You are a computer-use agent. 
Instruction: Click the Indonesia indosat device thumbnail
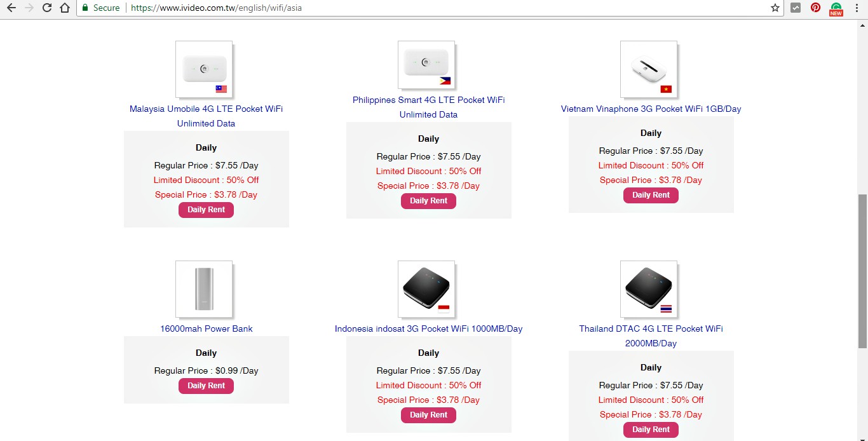pos(426,288)
